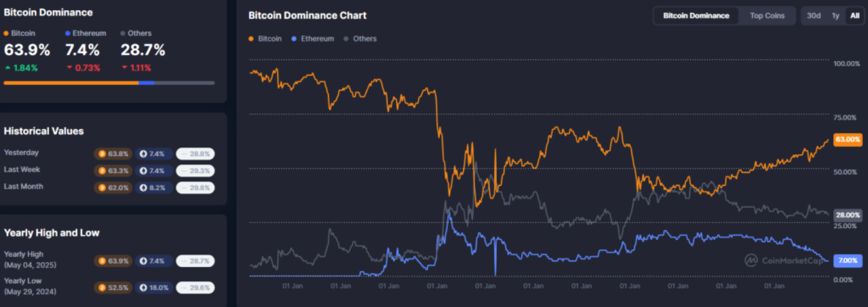This screenshot has height=307, width=868.
Task: Click the orange segment of dominance bar
Action: [71, 82]
